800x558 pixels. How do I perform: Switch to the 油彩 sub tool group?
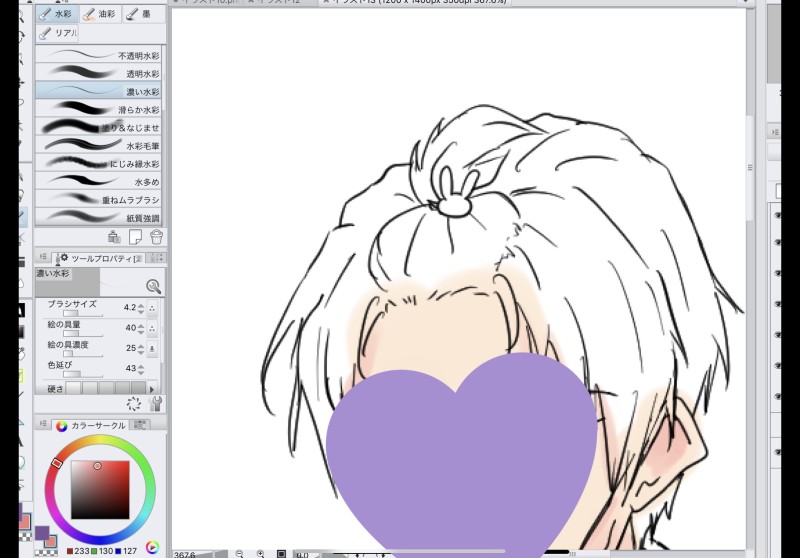tap(100, 14)
